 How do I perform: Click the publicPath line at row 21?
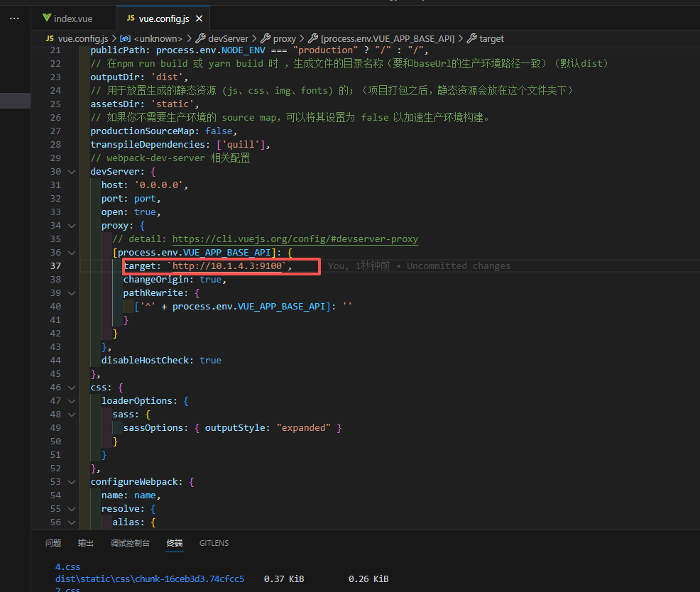pyautogui.click(x=259, y=50)
